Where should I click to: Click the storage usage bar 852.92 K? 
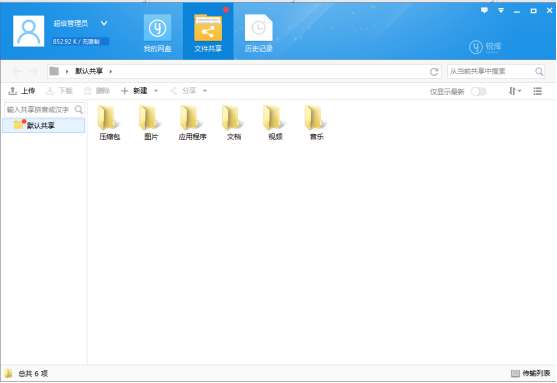pyautogui.click(x=80, y=42)
